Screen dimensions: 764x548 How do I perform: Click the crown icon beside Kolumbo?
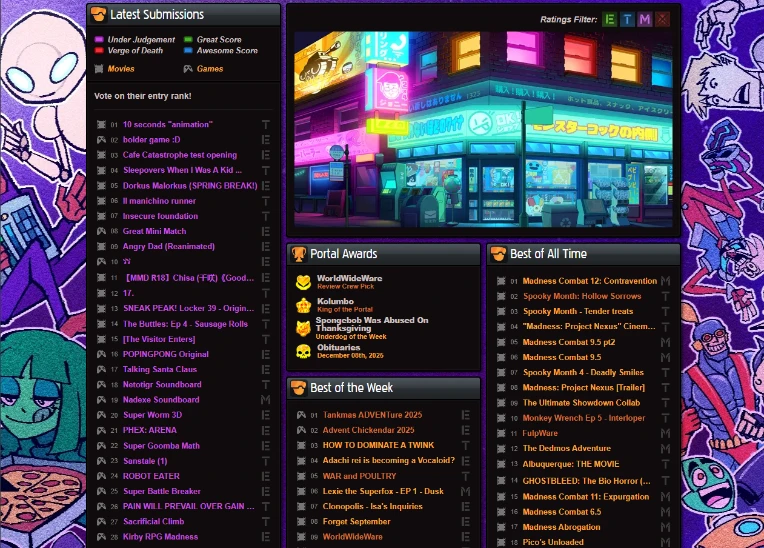tap(303, 304)
